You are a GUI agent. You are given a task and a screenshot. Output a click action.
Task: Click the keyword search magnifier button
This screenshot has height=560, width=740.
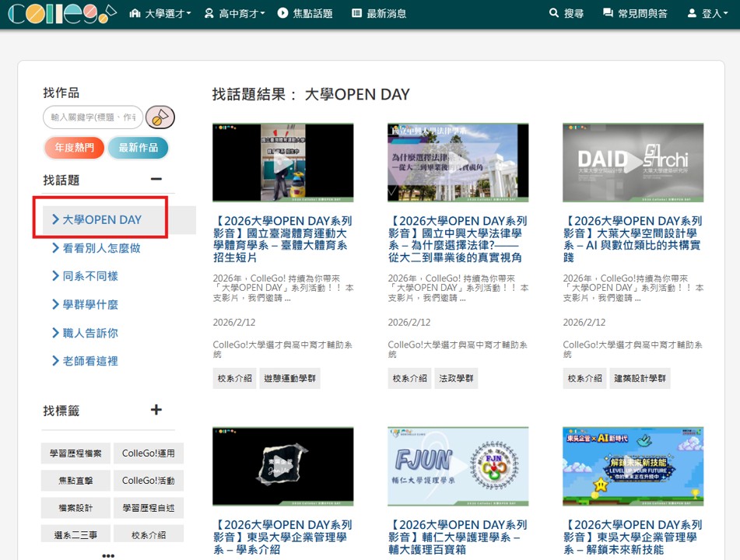click(160, 117)
